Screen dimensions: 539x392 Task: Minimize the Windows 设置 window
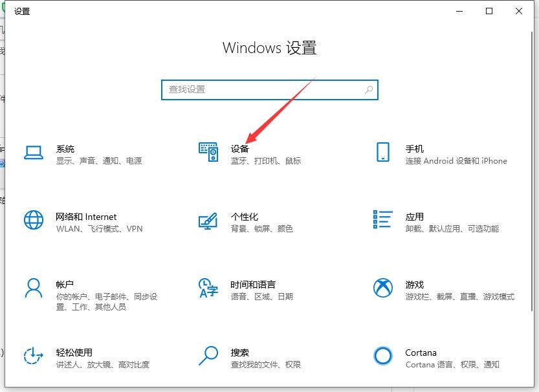(x=459, y=11)
